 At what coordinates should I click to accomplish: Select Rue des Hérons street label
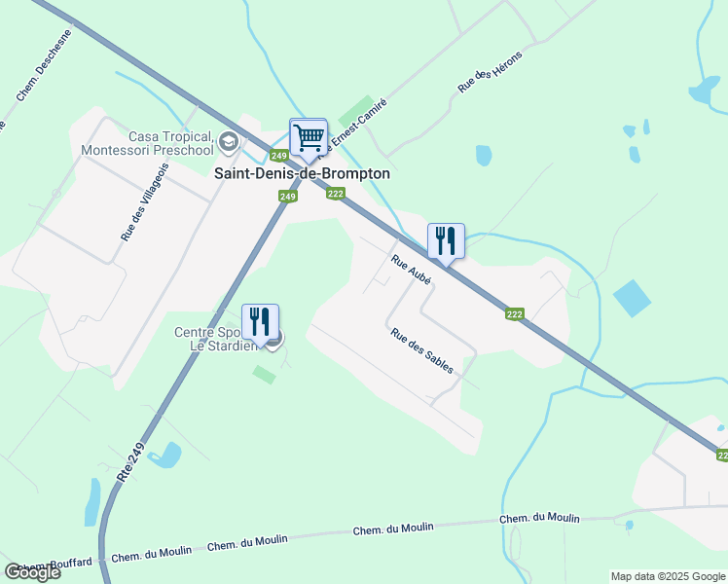(490, 72)
